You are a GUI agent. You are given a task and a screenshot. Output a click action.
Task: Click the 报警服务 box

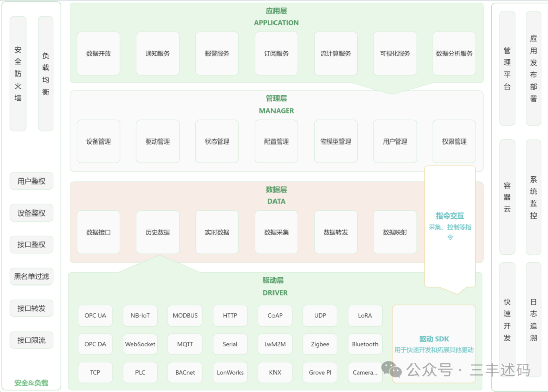click(x=217, y=53)
